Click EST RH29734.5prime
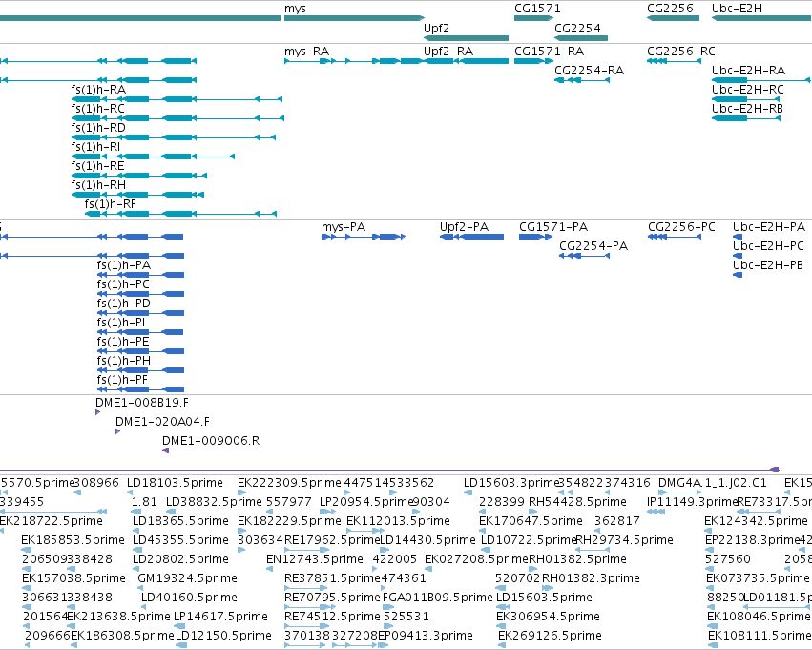 [x=593, y=550]
